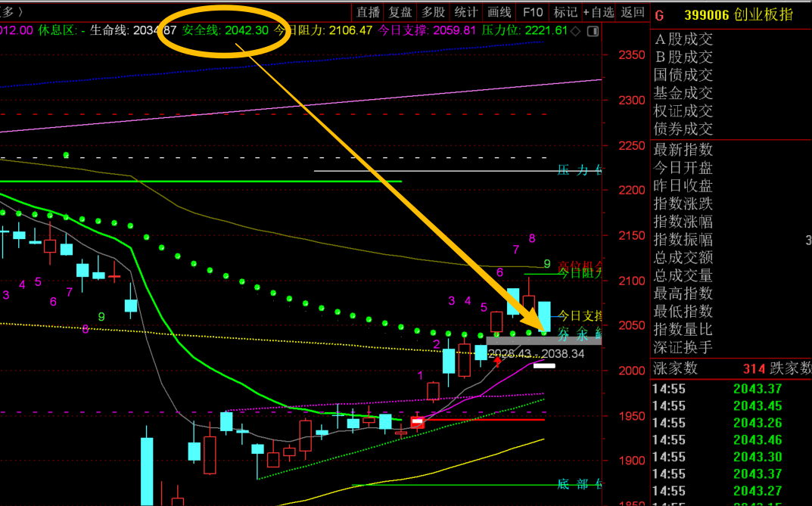The height and width of the screenshot is (506, 812).
Task: Click the 深证换手 label
Action: (683, 347)
